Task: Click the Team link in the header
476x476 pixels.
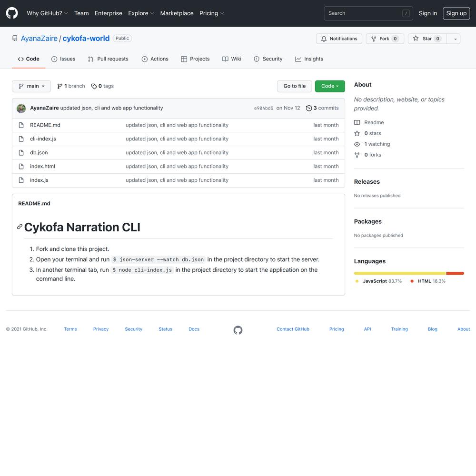Action: [x=81, y=13]
